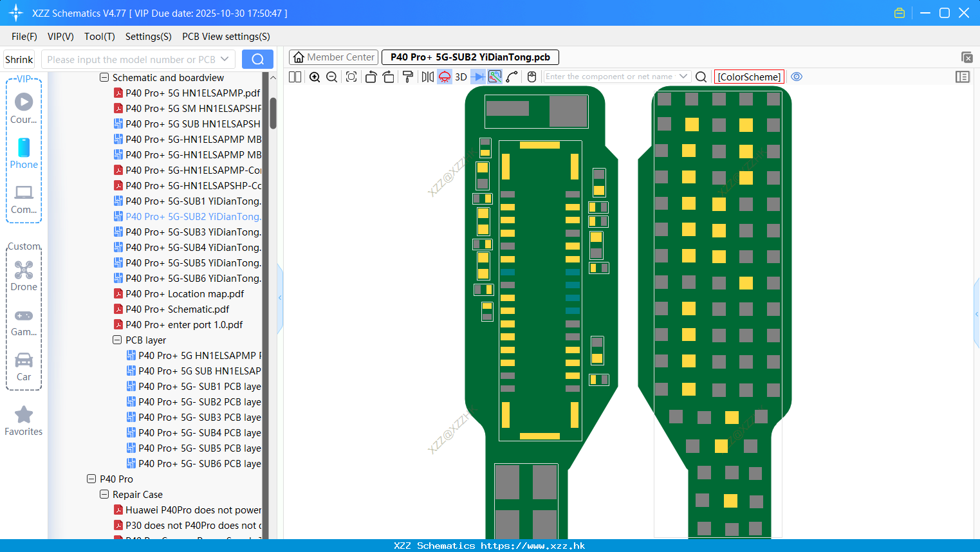The image size is (980, 552).
Task: Select the wire trace tool
Action: [x=512, y=77]
